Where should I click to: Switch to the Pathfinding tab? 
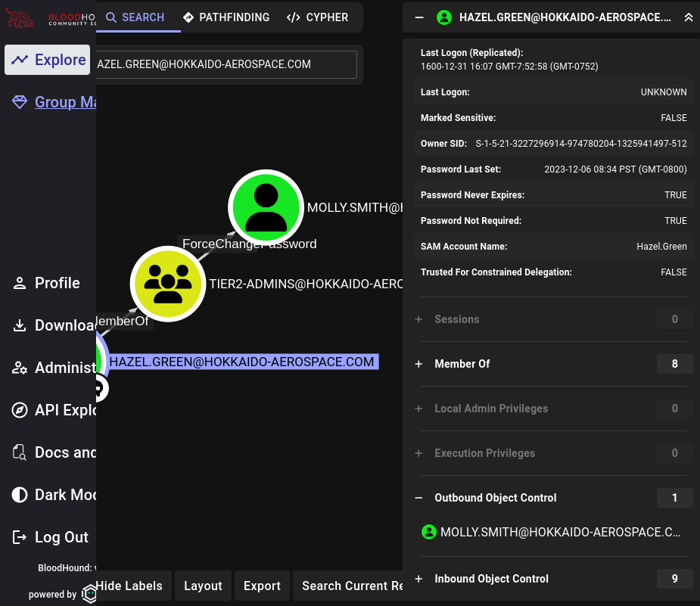coord(227,17)
